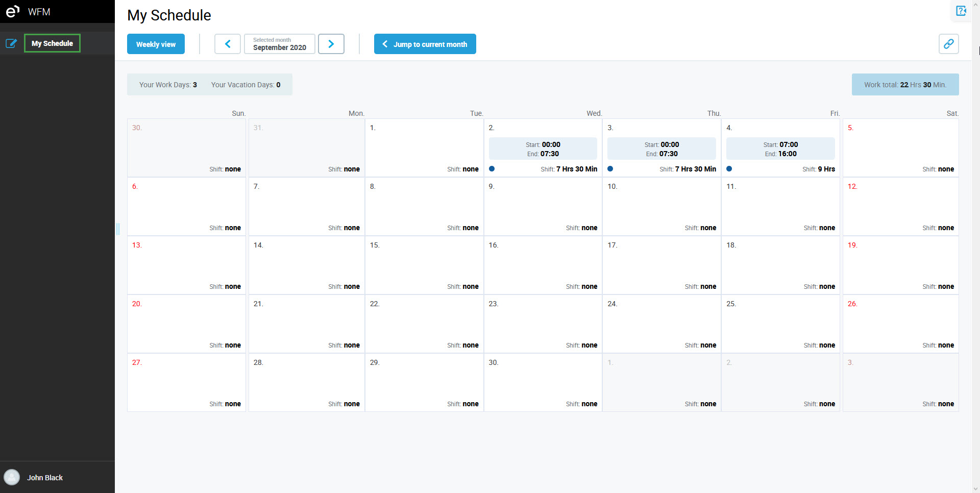Click blue dot on September 4 shift
Viewport: 980px width, 493px height.
coord(729,168)
